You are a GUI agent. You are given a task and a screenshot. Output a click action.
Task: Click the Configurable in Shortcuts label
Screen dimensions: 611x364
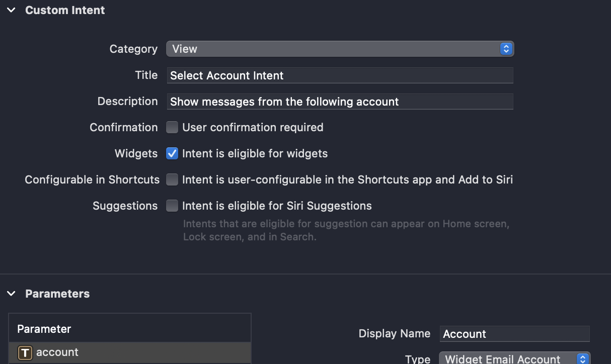[x=92, y=179]
